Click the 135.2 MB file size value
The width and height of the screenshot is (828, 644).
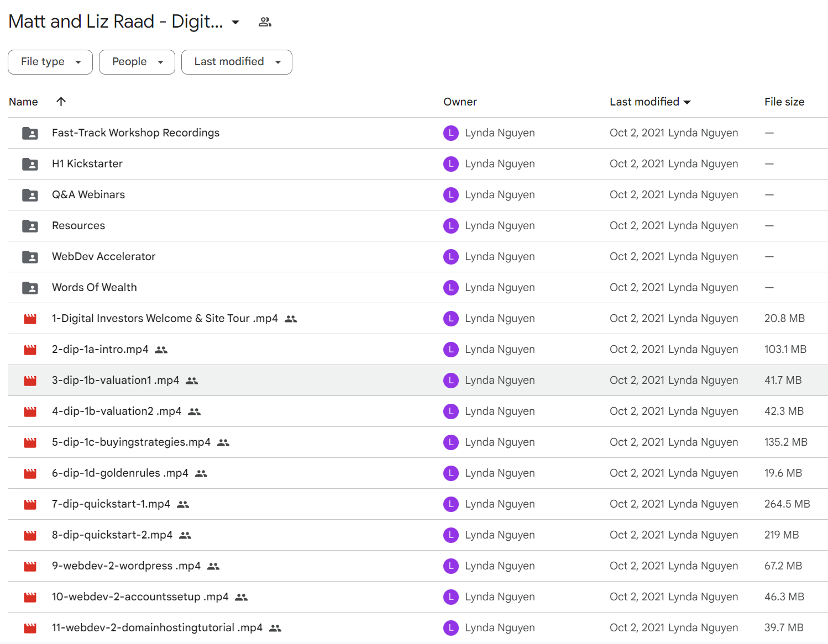(x=786, y=442)
